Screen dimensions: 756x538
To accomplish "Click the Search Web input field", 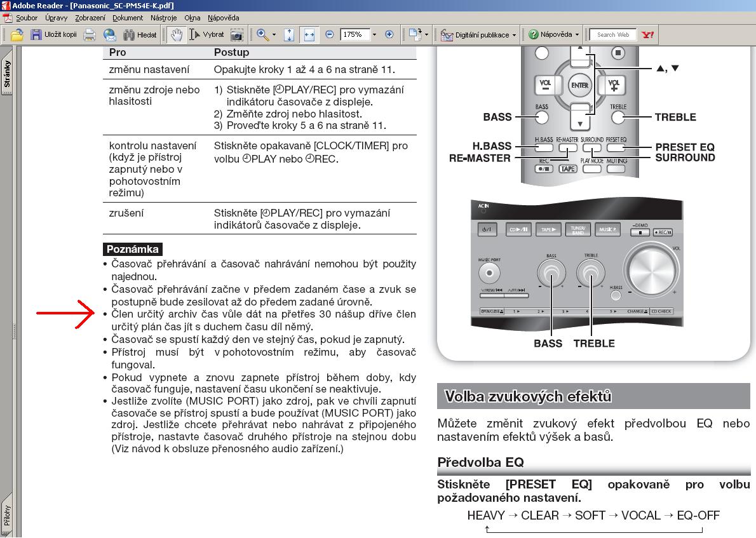I will point(613,35).
